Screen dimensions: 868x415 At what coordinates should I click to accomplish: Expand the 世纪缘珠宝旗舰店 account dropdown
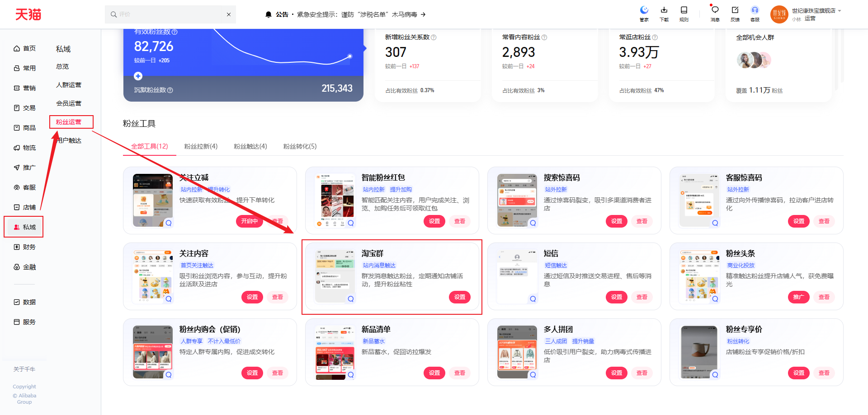[840, 11]
